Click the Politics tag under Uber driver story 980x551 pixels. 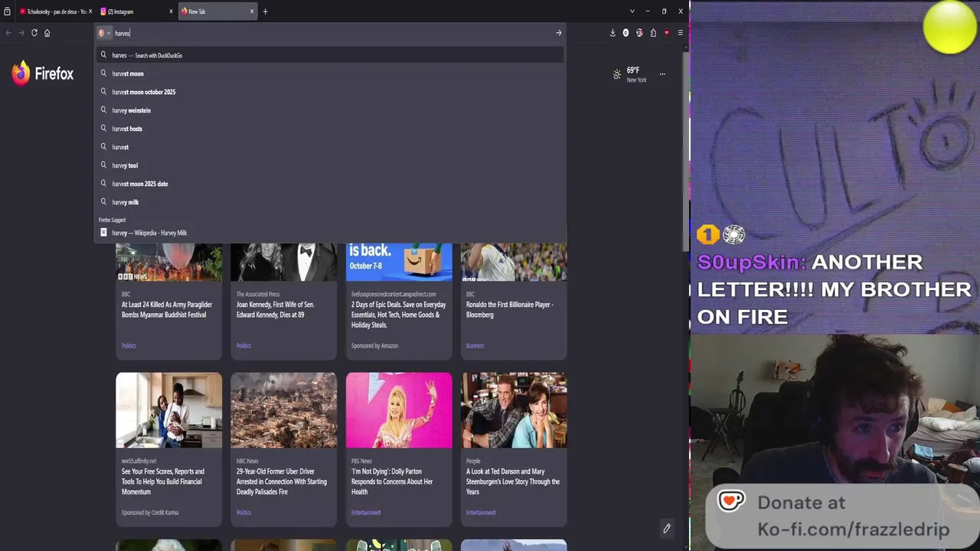point(243,513)
